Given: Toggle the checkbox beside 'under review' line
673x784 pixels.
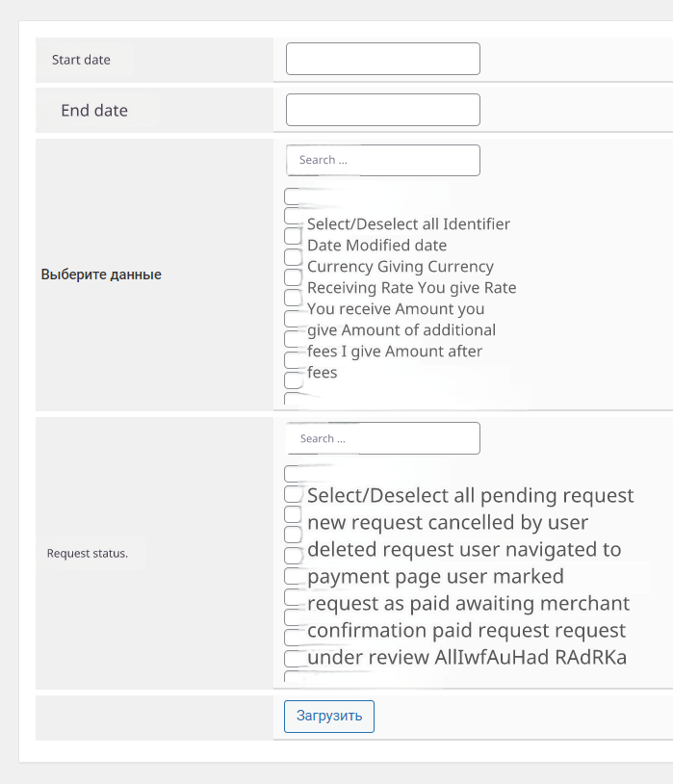Looking at the screenshot, I should (293, 658).
